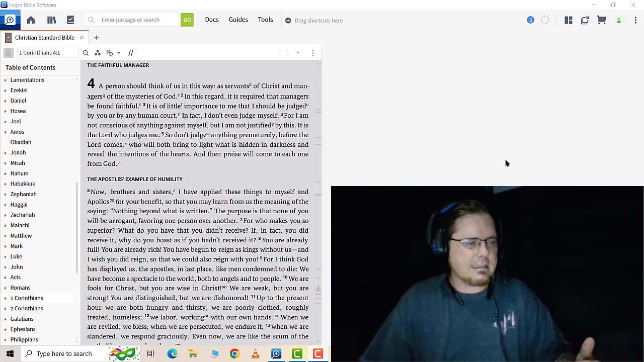Click the sync refresh icon
The image size is (644, 362).
tap(545, 20)
